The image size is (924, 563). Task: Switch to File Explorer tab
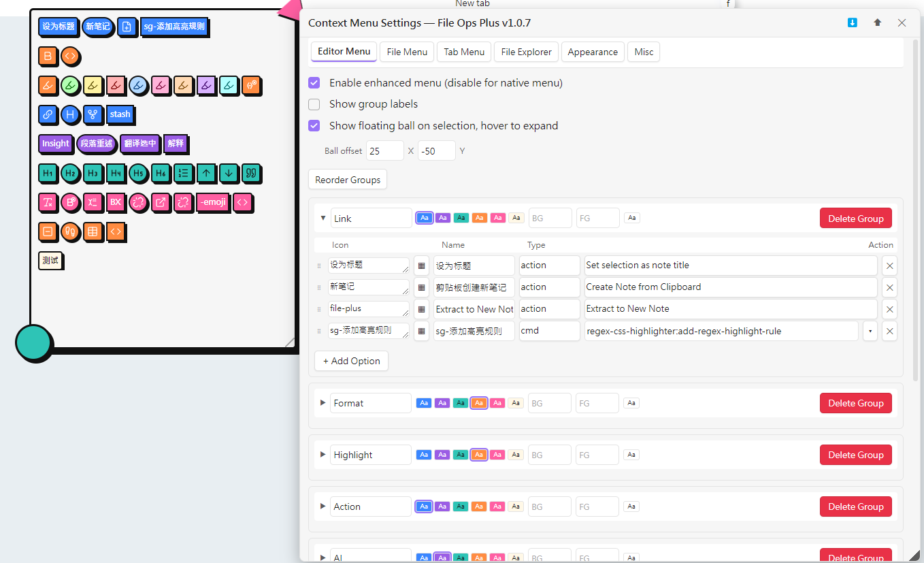tap(527, 52)
